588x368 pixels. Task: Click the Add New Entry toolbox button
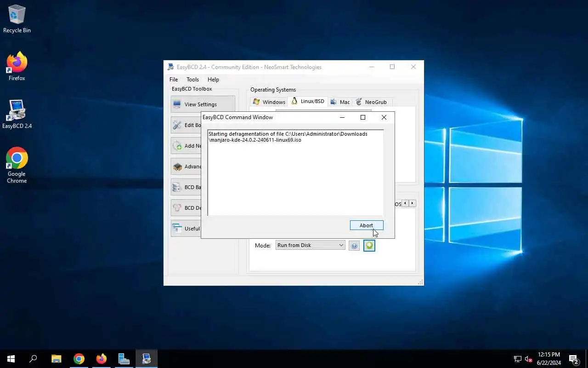186,146
